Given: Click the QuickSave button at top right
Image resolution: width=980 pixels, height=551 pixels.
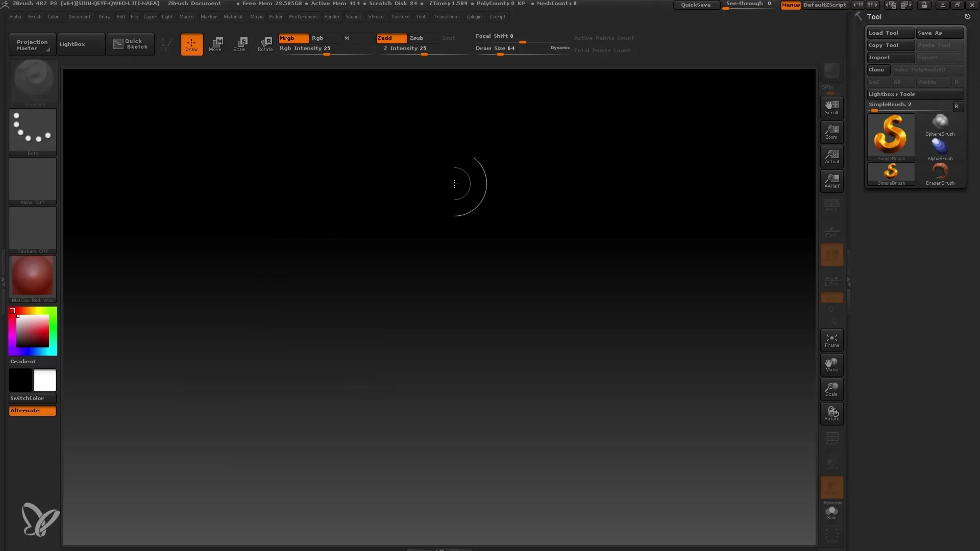Looking at the screenshot, I should (x=695, y=6).
